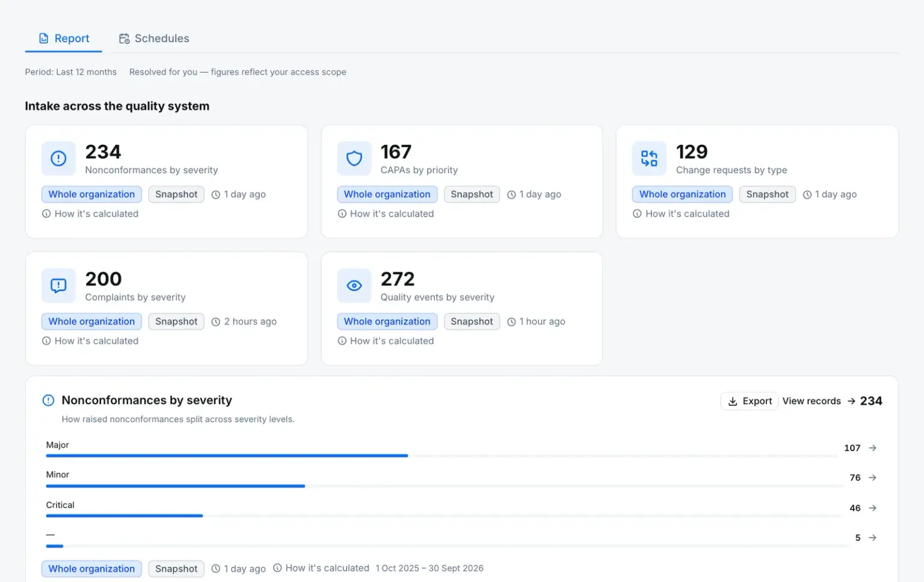
Task: Open the Report tab
Action: 64,38
